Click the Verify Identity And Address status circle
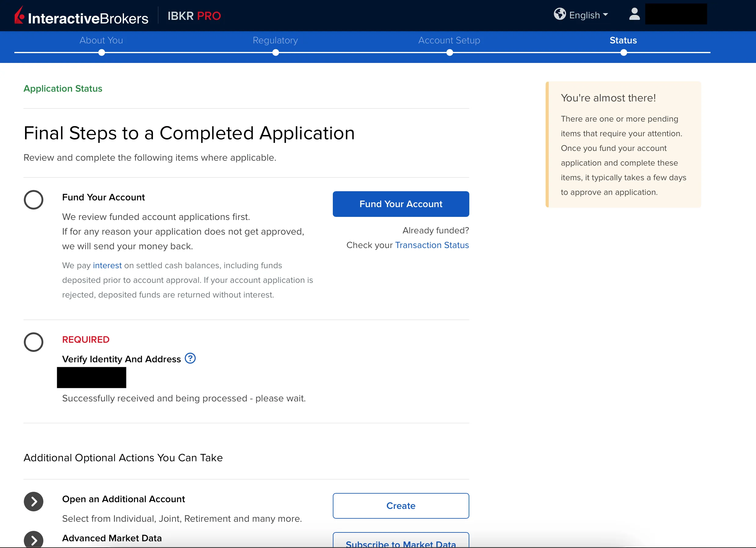This screenshot has height=548, width=756. pos(34,342)
